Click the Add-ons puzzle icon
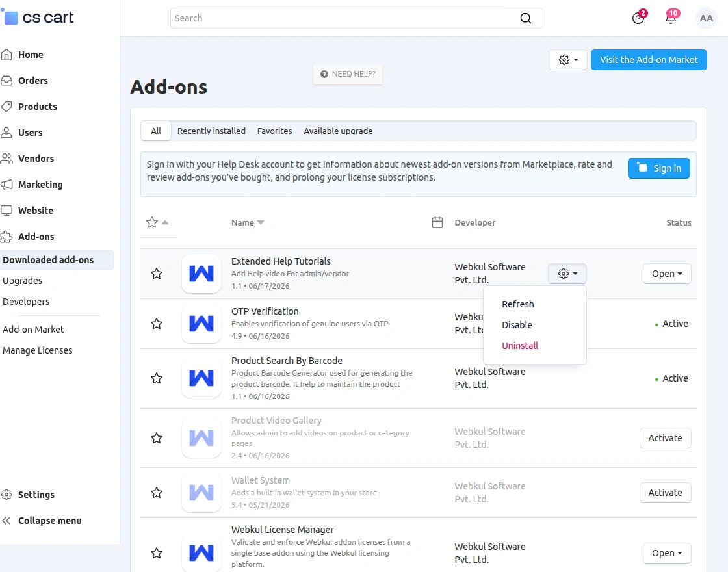The image size is (728, 572). (x=6, y=237)
